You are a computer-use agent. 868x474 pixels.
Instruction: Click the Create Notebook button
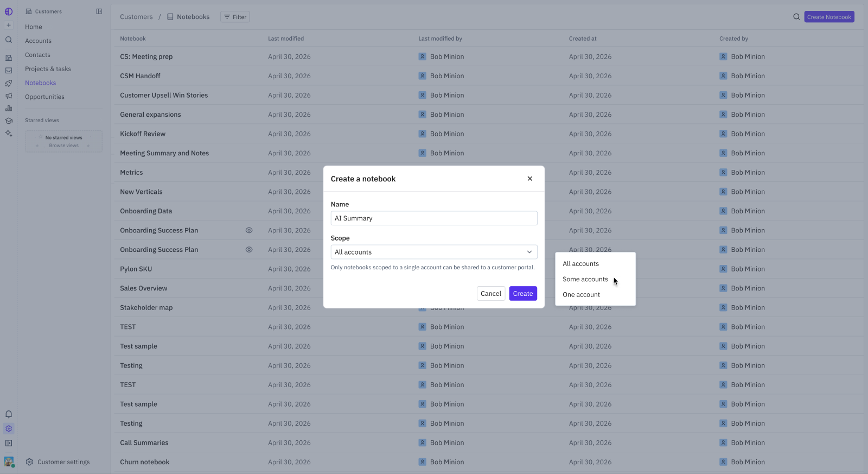tap(829, 17)
